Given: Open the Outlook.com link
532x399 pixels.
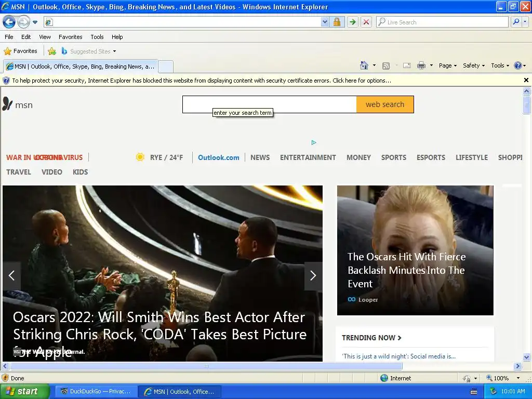Looking at the screenshot, I should (x=219, y=157).
